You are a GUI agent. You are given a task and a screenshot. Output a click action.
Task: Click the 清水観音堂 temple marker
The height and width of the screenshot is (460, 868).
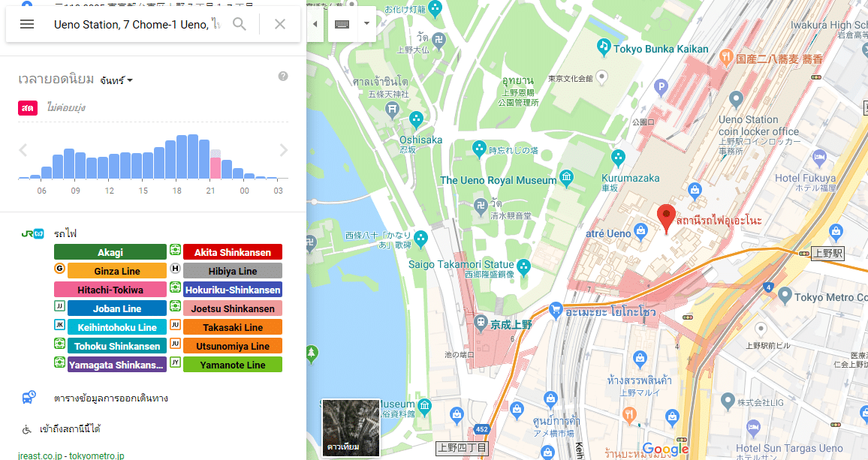pyautogui.click(x=481, y=206)
